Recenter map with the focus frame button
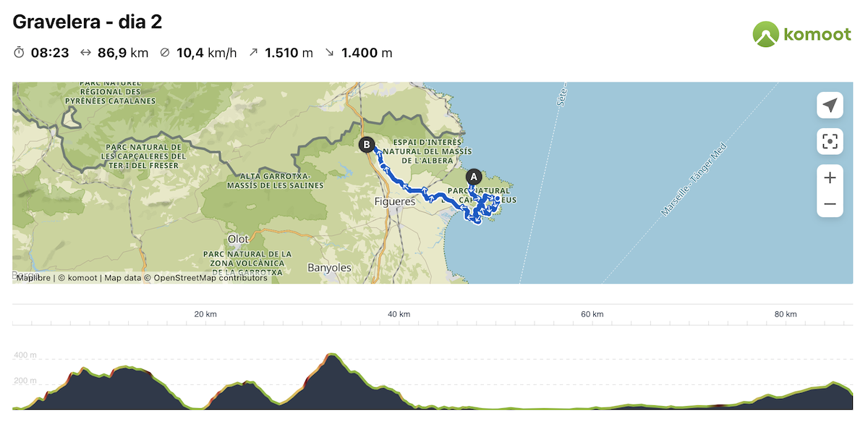This screenshot has height=422, width=868. pyautogui.click(x=830, y=141)
